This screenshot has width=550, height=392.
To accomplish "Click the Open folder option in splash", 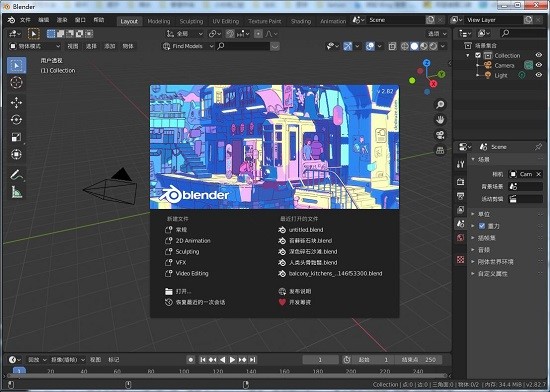I will coord(178,291).
